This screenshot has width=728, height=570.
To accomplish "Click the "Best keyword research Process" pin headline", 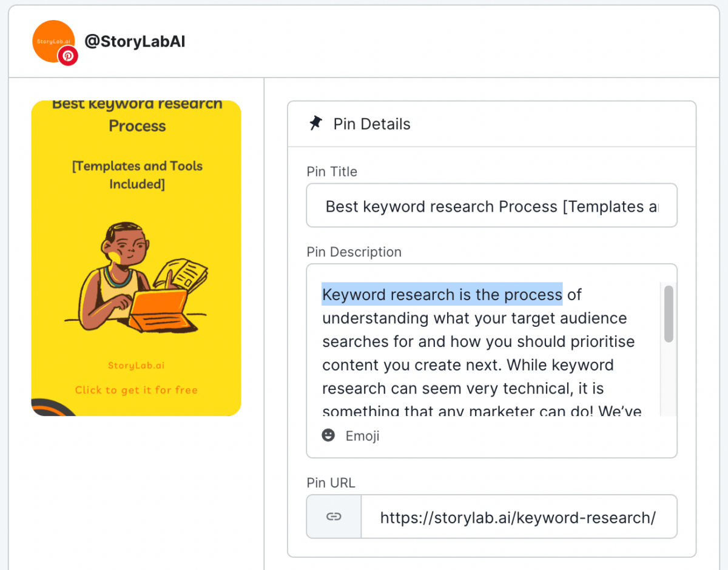I will tap(137, 115).
